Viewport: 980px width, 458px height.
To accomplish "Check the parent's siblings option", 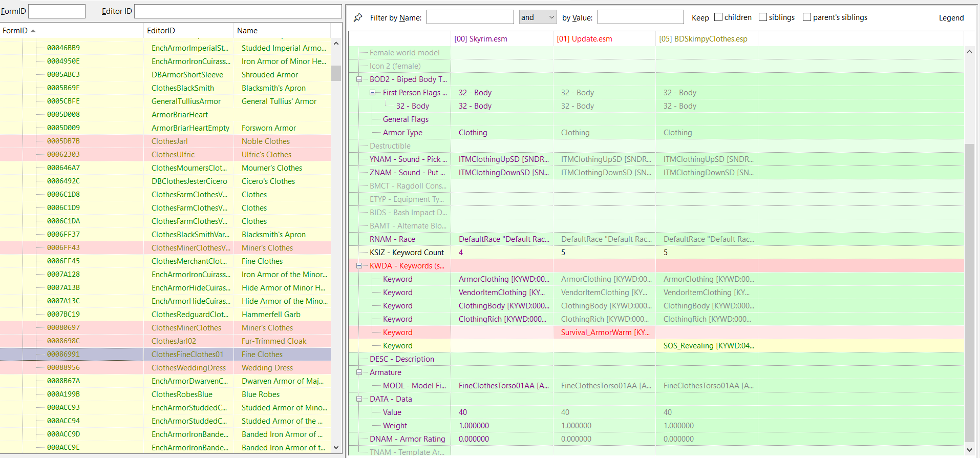I will (807, 17).
